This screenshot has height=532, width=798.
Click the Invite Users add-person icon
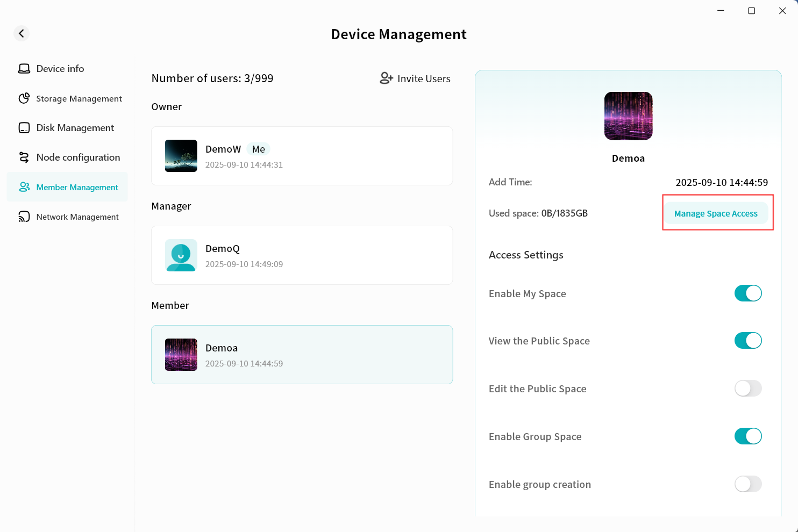386,78
